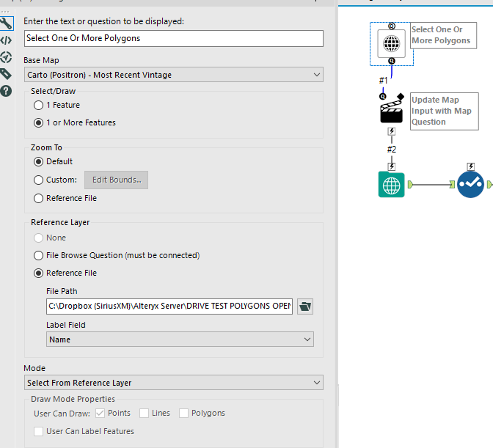The height and width of the screenshot is (448, 493).
Task: Open the Navigation compass icon
Action: coord(6,57)
